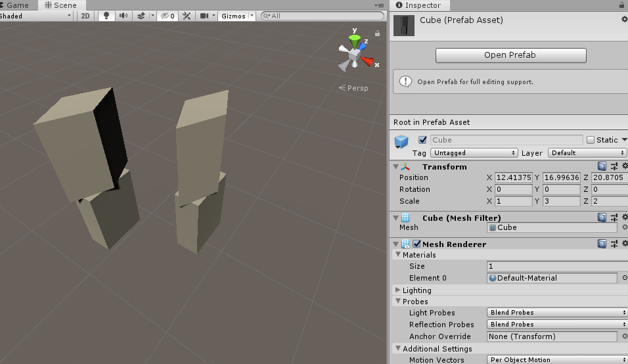Toggle hidden objects visibility count icon
Viewport: 628px width, 364px height.
pos(168,16)
